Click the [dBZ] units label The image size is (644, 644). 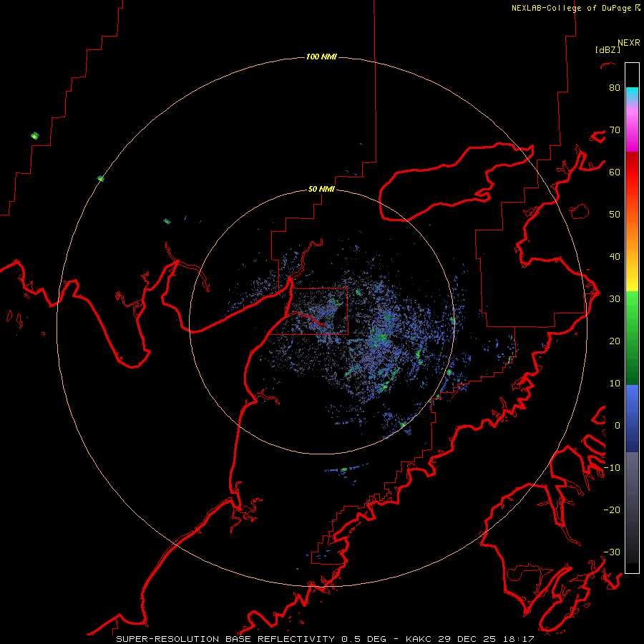pyautogui.click(x=608, y=49)
